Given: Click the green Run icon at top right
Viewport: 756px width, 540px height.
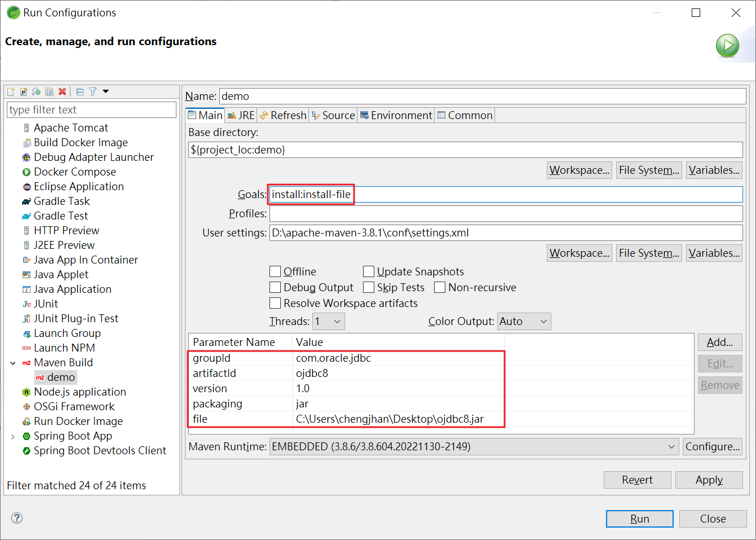Looking at the screenshot, I should pyautogui.click(x=727, y=46).
